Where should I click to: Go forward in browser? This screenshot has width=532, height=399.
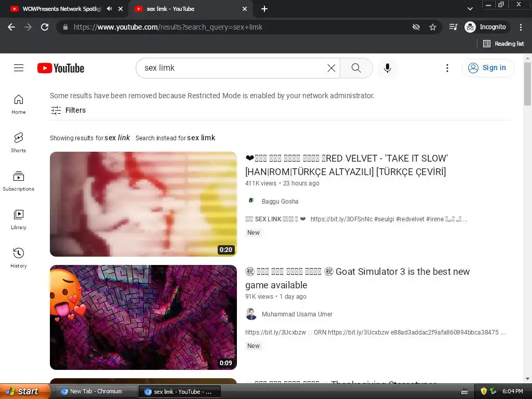point(28,27)
